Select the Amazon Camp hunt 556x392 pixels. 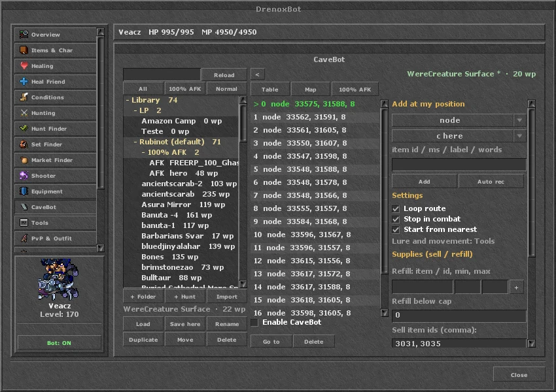tap(181, 121)
